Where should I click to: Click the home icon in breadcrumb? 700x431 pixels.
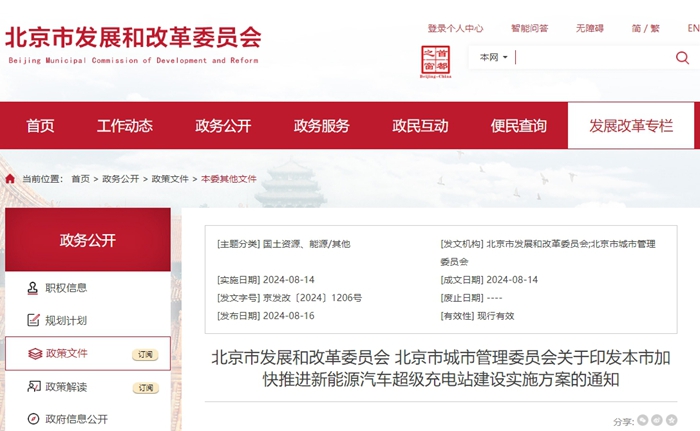10,179
